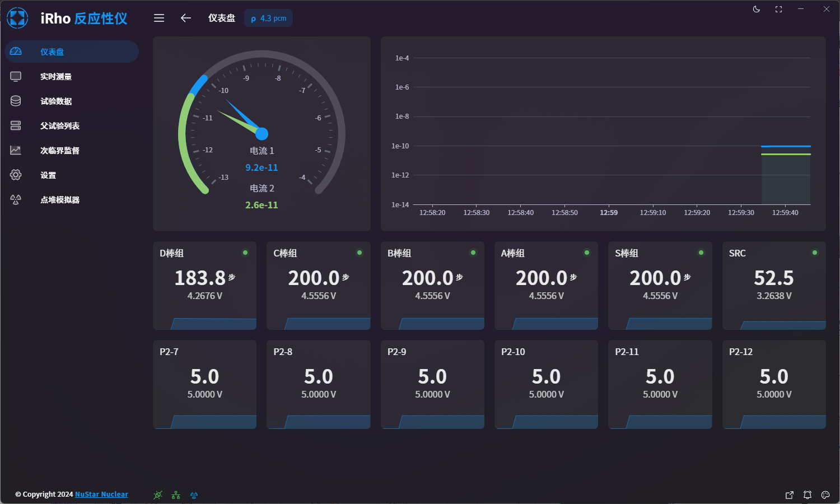The width and height of the screenshot is (840, 504).
Task: Click the B棒组 200.0 step value
Action: 428,278
